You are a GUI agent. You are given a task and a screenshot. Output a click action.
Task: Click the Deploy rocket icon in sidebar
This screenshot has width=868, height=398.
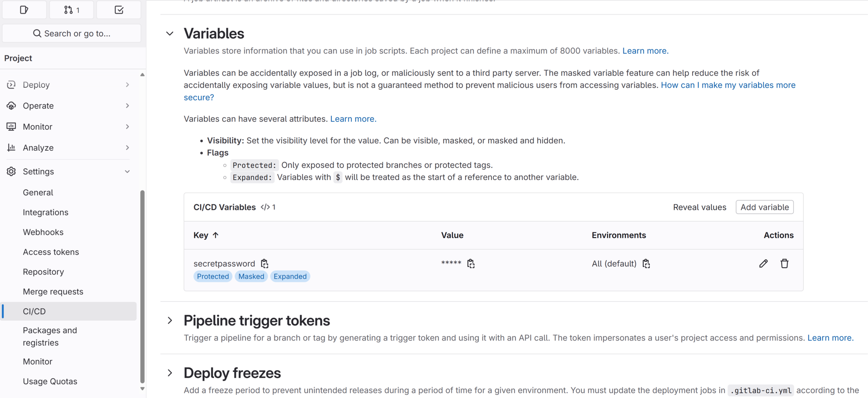pos(11,85)
